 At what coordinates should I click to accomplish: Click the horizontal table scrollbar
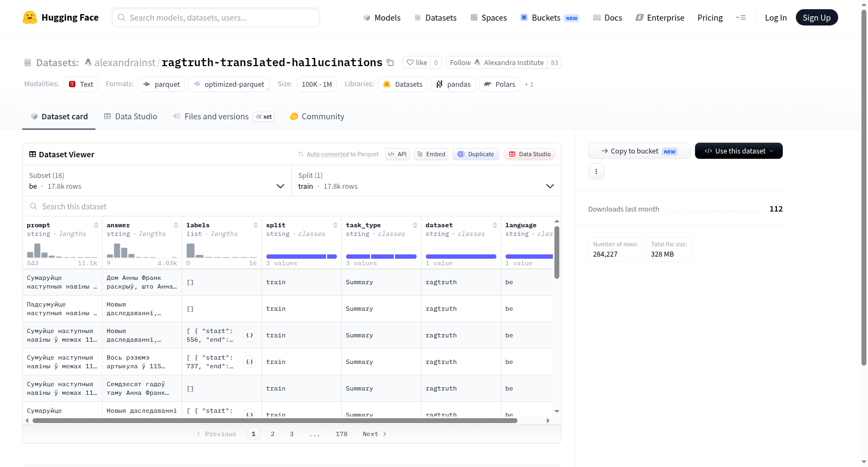pos(275,420)
